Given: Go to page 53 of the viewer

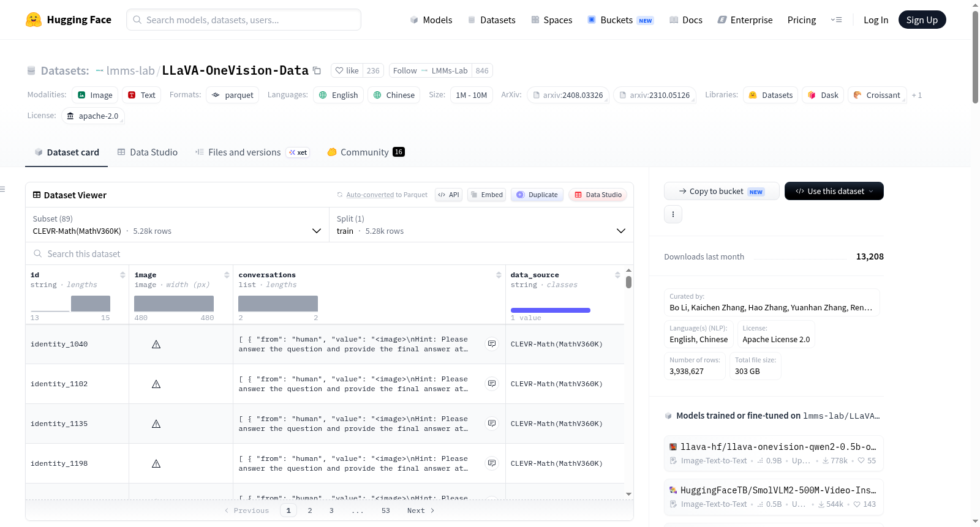Looking at the screenshot, I should (386, 510).
